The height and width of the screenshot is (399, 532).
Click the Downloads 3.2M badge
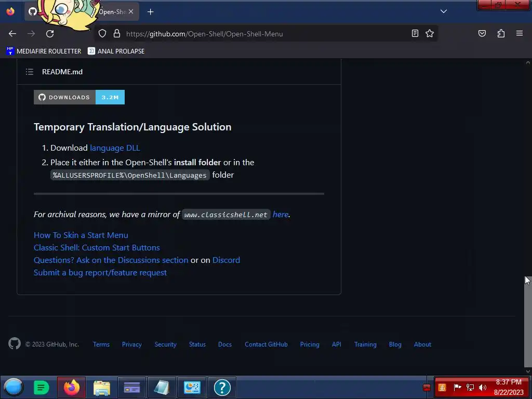pyautogui.click(x=79, y=97)
